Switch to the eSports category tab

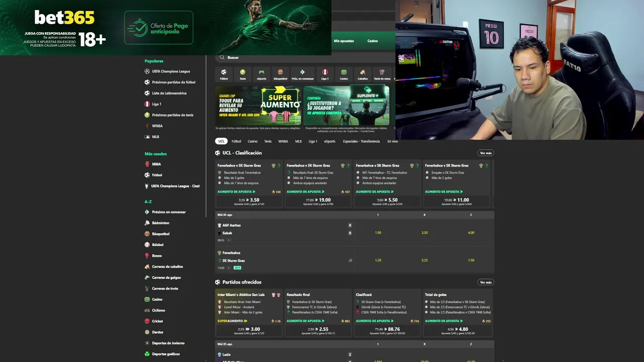pos(330,141)
